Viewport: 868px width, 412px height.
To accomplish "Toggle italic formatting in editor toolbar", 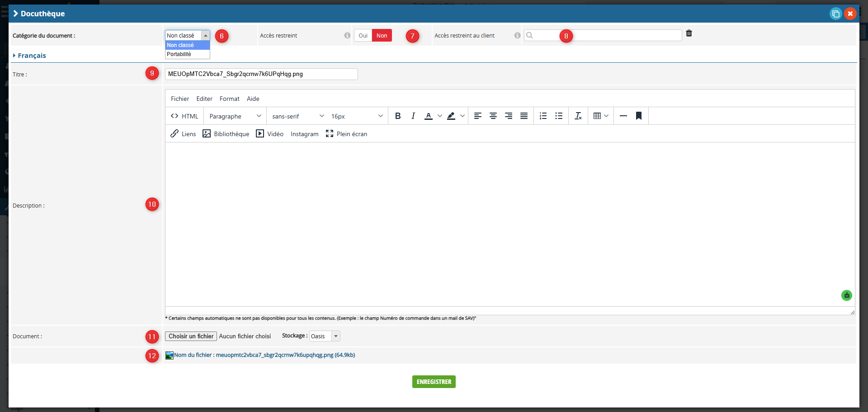I will pyautogui.click(x=413, y=116).
